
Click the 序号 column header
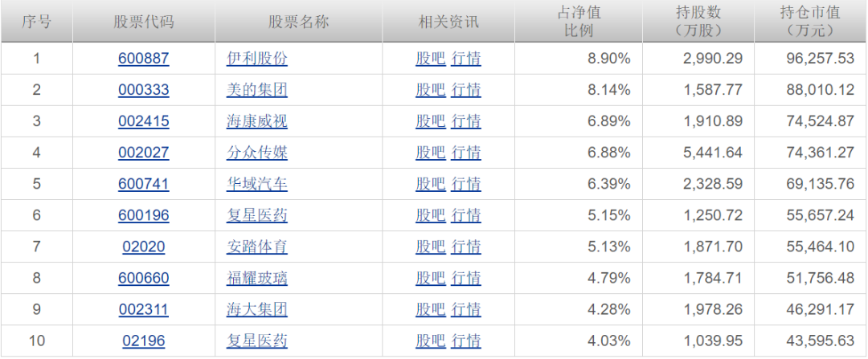click(36, 22)
